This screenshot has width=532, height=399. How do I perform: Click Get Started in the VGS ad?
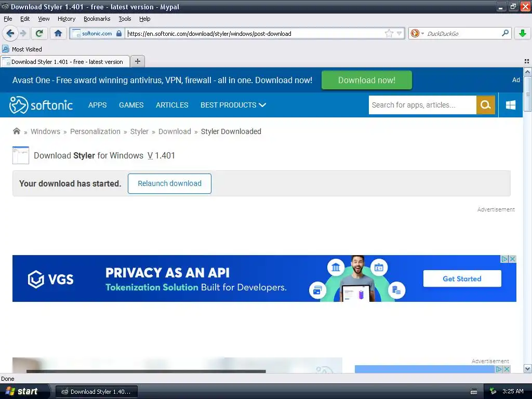[462, 278]
